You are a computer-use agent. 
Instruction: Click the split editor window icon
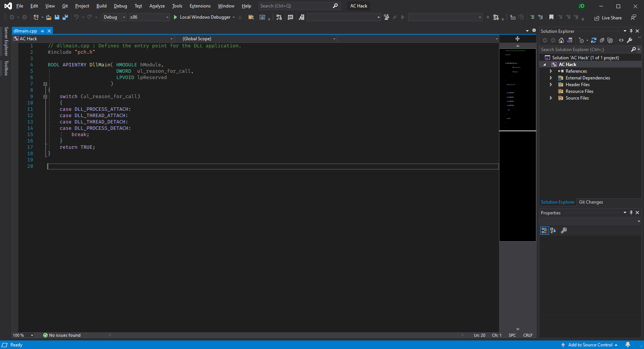point(517,39)
